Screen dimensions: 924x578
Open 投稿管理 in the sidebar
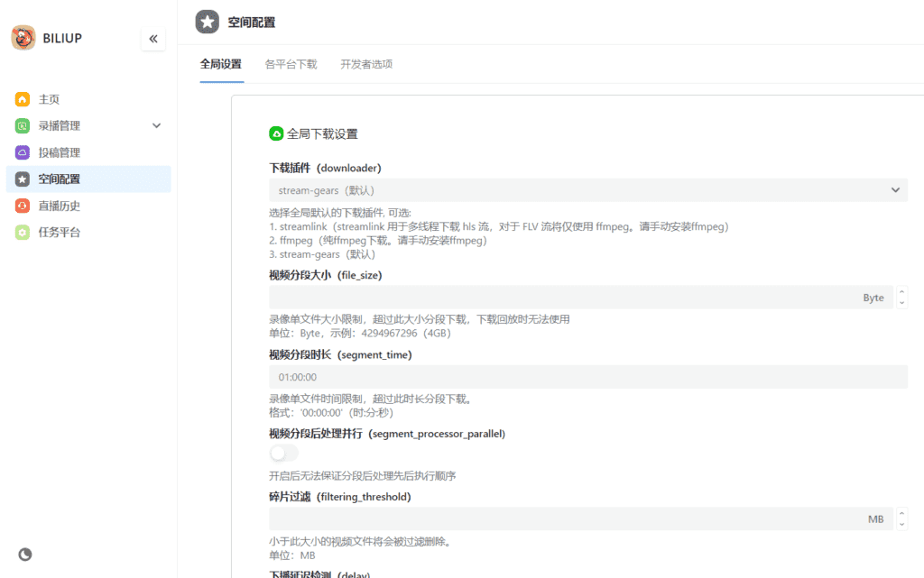point(60,152)
